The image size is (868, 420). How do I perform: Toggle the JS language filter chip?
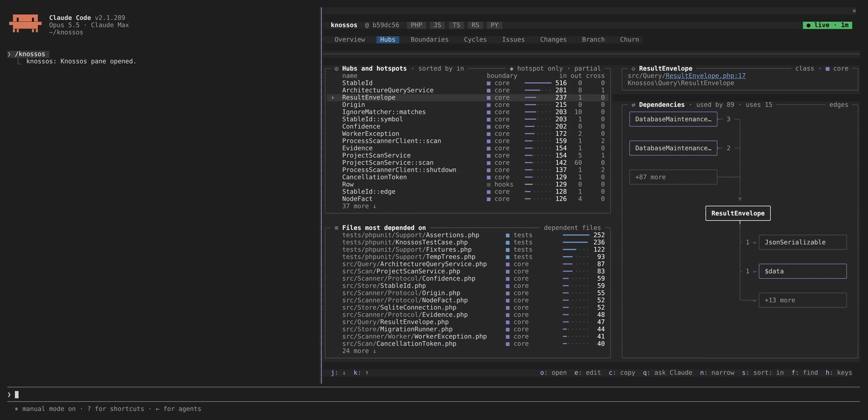[x=437, y=25]
